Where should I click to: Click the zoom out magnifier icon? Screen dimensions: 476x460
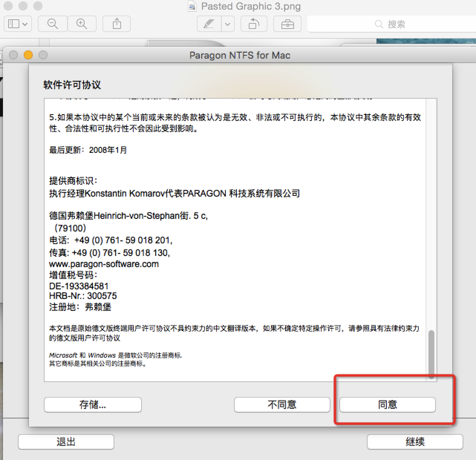(x=53, y=24)
